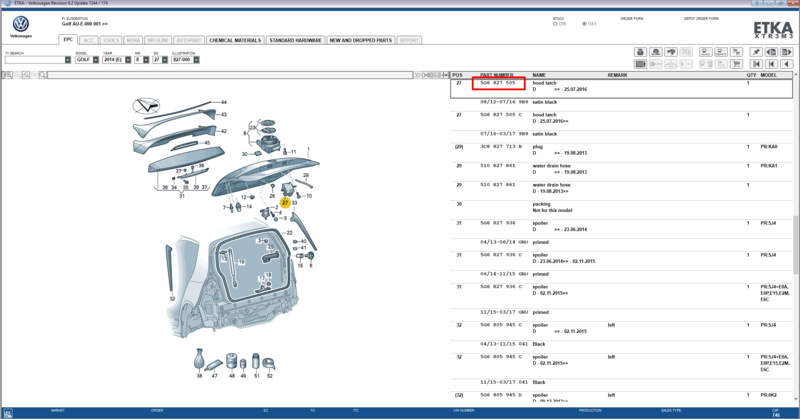Go to previous page with left-arrow document icon
This screenshot has width=800, height=419.
[771, 52]
